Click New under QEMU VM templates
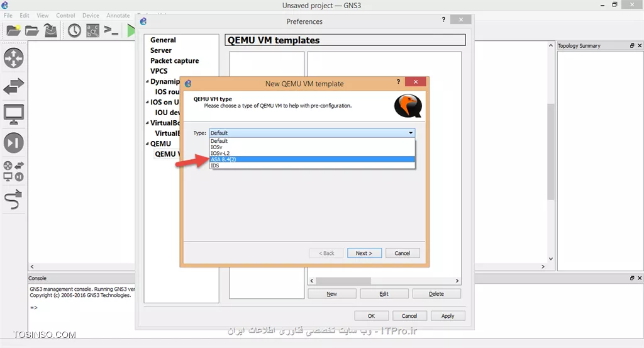Image resolution: width=644 pixels, height=348 pixels. pos(332,294)
